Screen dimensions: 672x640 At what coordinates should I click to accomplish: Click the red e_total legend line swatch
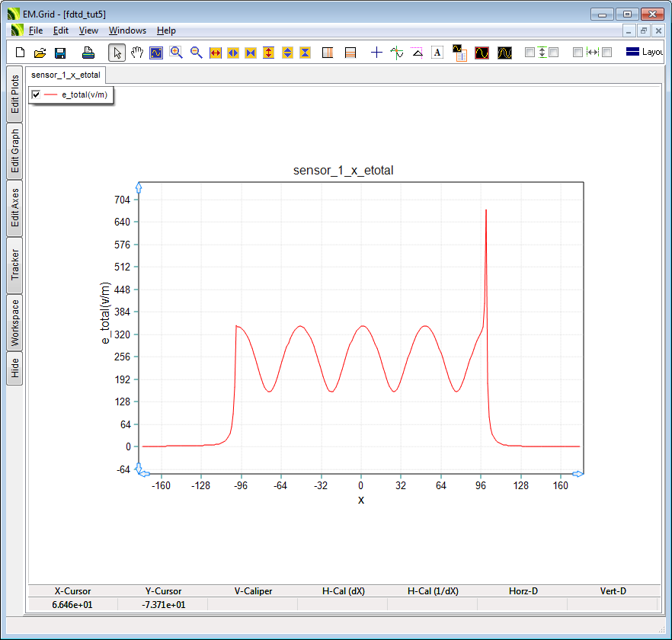point(51,94)
